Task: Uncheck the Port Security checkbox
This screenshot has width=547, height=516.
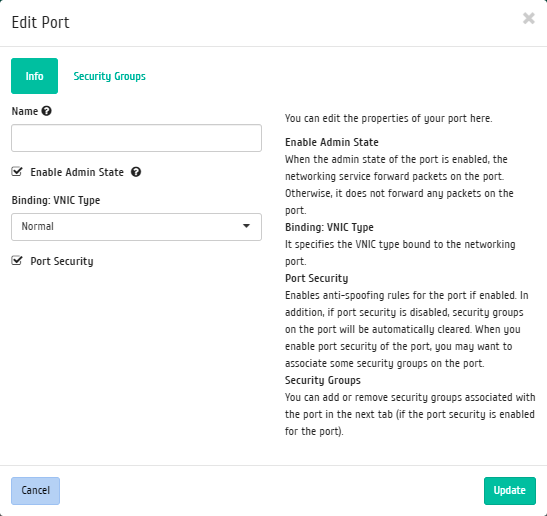Action: pos(17,261)
